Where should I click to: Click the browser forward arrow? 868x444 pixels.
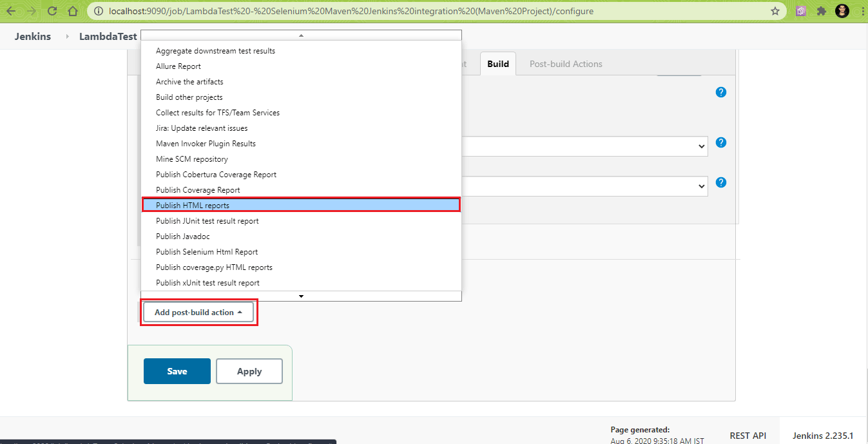(32, 11)
